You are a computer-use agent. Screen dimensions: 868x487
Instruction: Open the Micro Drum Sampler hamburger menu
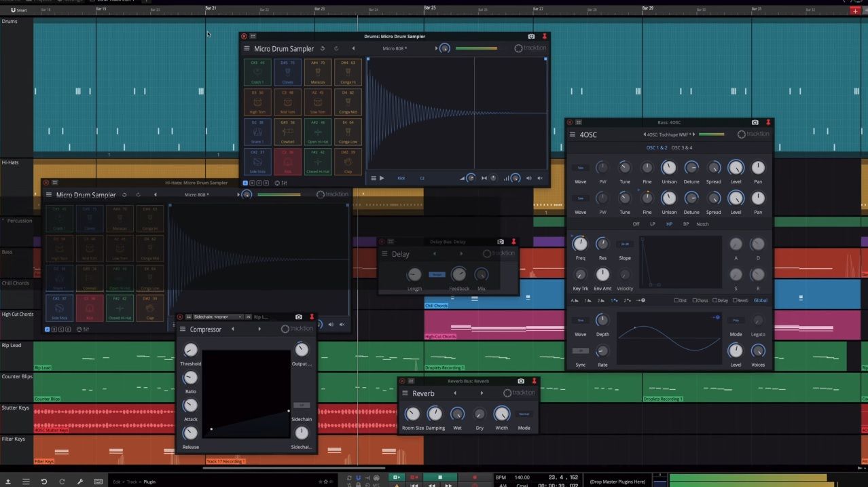click(x=247, y=49)
